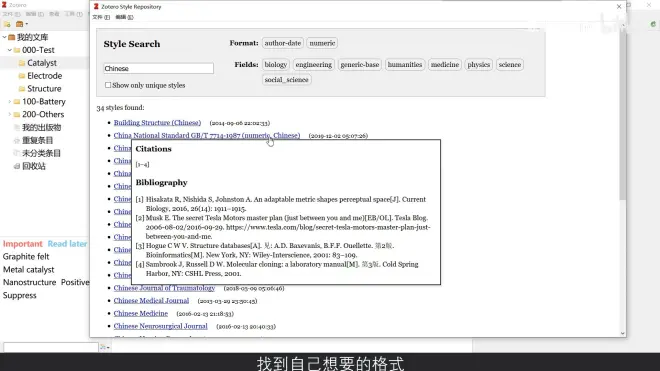The image size is (660, 371).
Task: Click the scrollbar down arrow in Style Repository
Action: [x=623, y=334]
